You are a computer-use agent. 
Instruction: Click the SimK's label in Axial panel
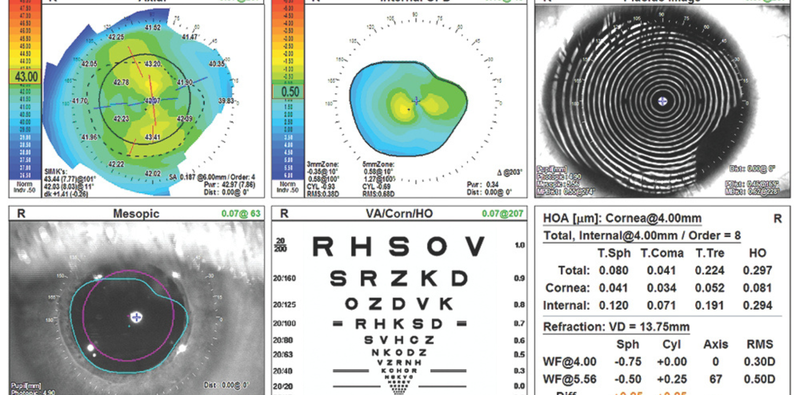55,173
